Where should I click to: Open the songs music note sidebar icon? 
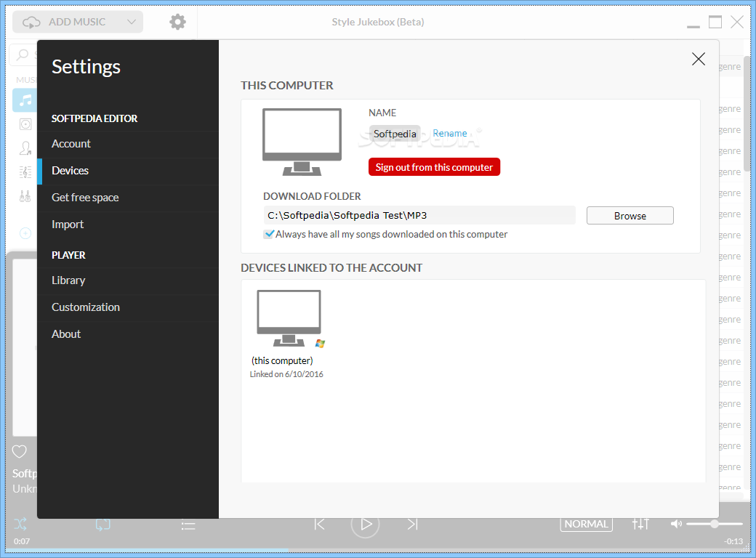point(25,100)
